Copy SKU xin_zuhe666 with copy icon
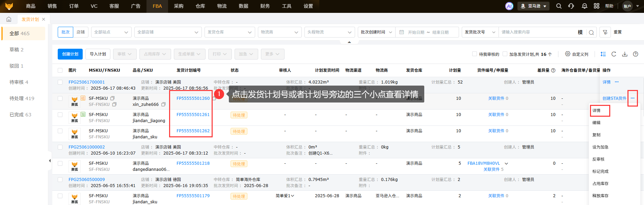 [x=163, y=105]
